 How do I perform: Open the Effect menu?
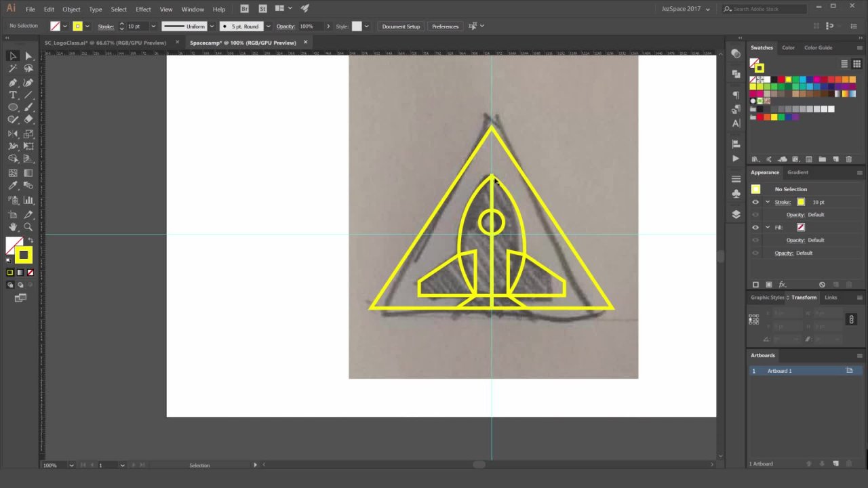[x=143, y=9]
